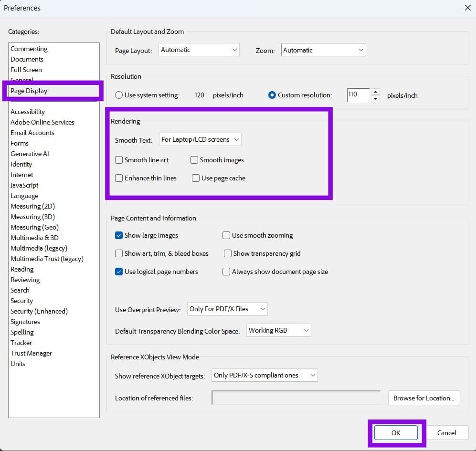
Task: Select the Reviewing category
Action: point(25,280)
